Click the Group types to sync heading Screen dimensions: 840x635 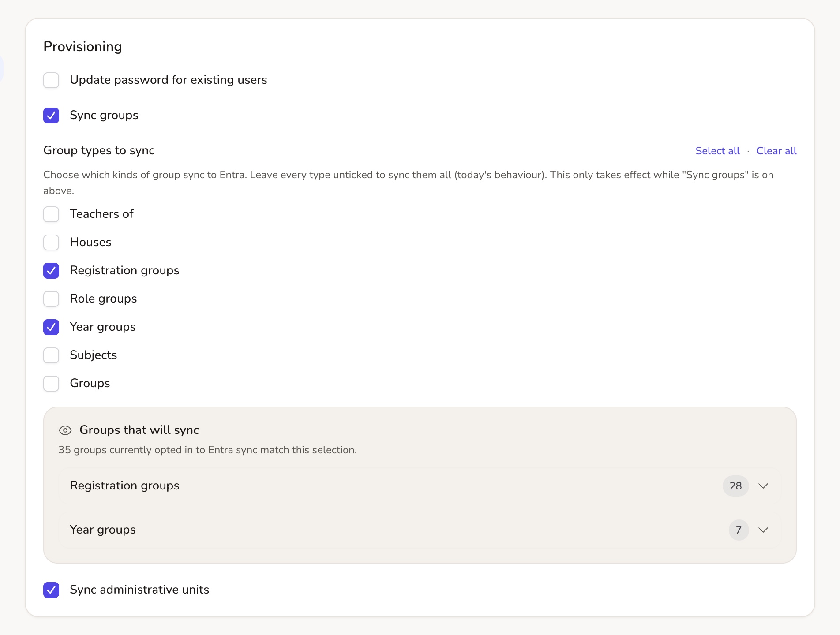tap(99, 151)
